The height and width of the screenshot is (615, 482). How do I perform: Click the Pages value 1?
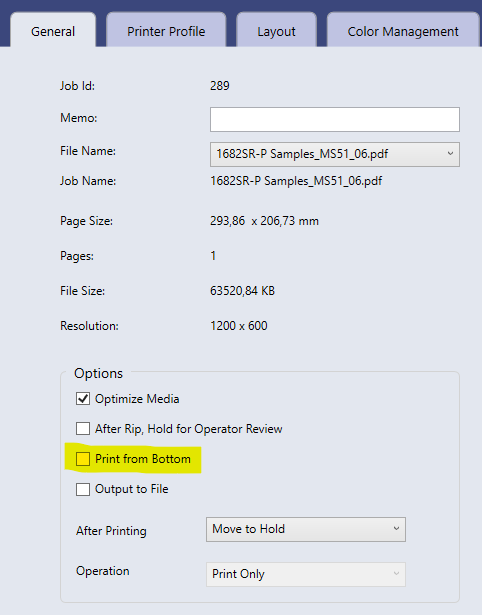(x=213, y=256)
